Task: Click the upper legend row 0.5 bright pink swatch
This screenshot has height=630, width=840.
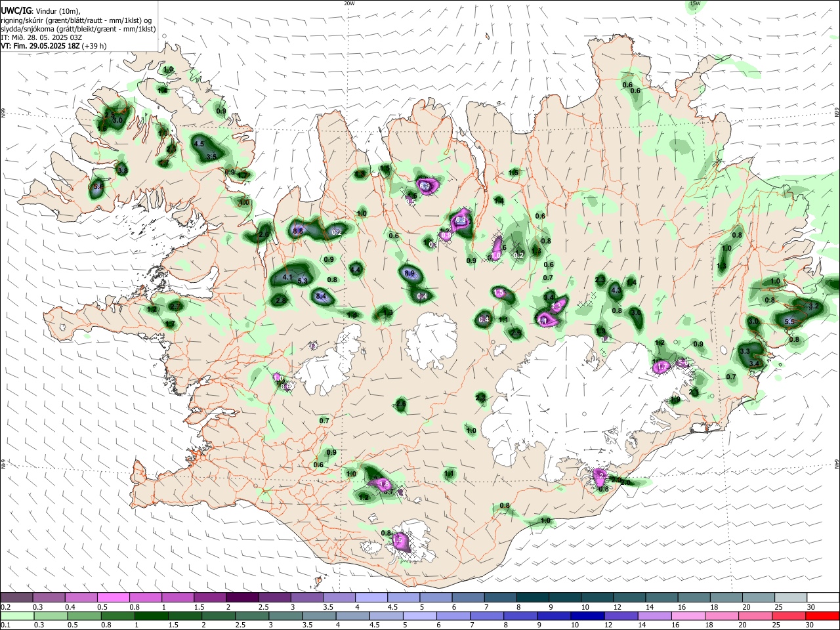Action: pos(114,598)
